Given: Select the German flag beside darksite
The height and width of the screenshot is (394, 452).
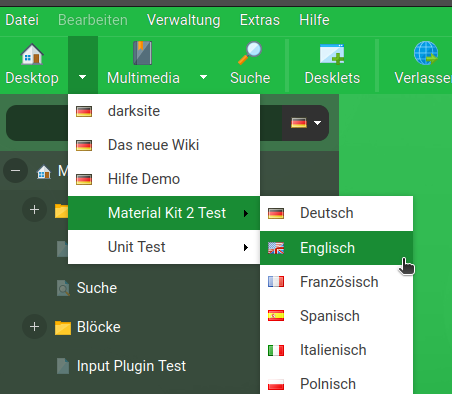Looking at the screenshot, I should pyautogui.click(x=84, y=111).
